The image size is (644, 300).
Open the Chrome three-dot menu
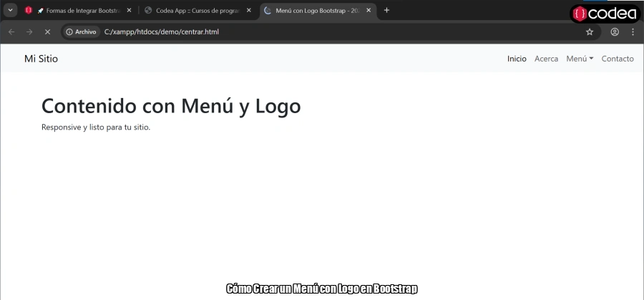[x=633, y=32]
